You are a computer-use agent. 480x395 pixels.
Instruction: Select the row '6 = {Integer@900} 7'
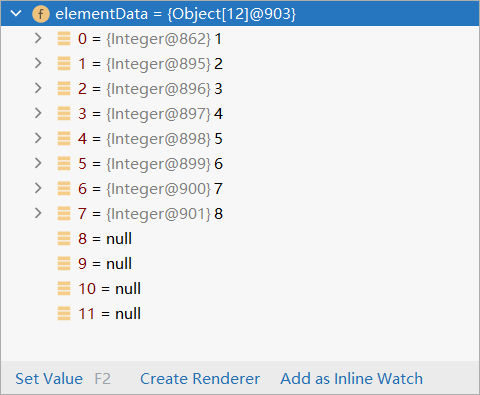[240, 189]
